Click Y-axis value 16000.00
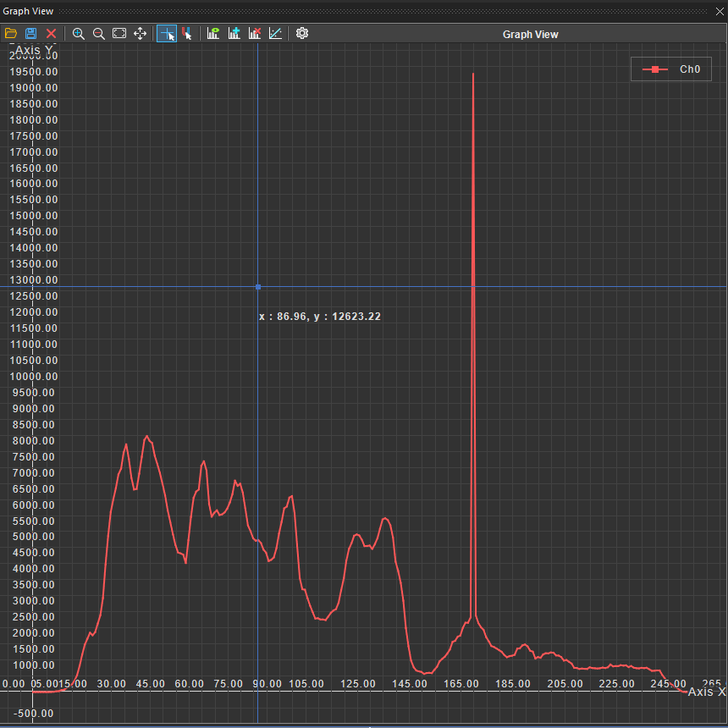Screen dimensions: 728x728 point(34,184)
